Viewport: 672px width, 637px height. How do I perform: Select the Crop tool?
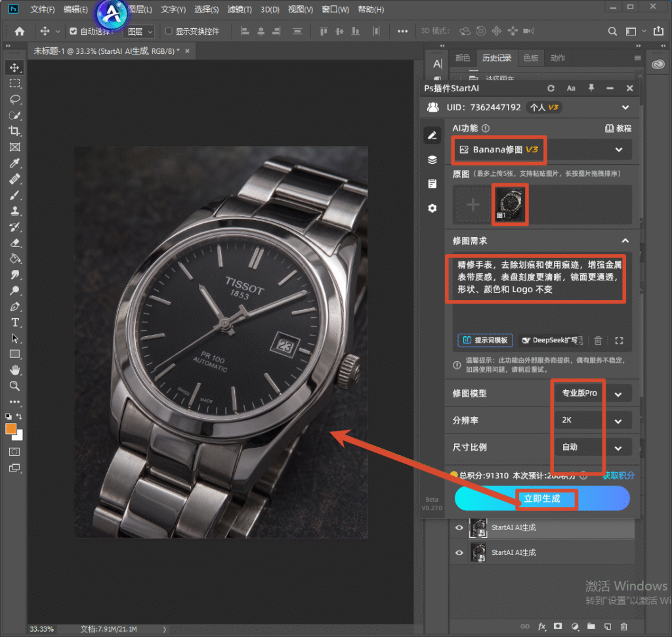coord(14,131)
